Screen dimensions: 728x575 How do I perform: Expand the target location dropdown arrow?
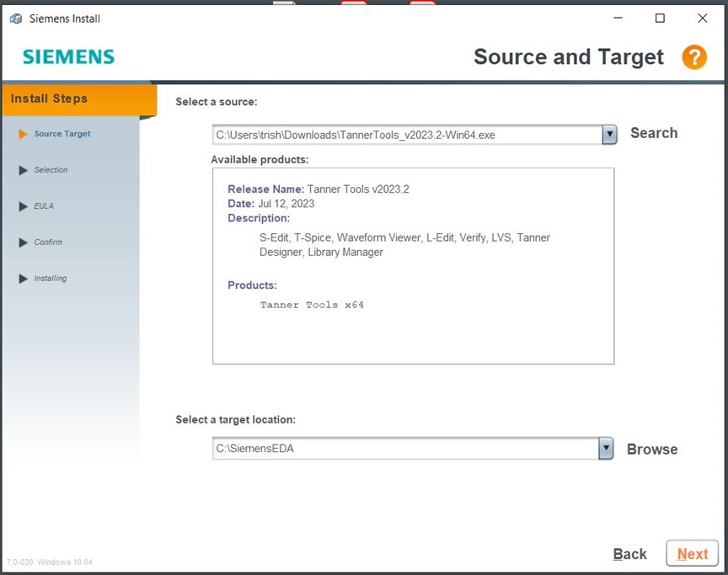[606, 449]
